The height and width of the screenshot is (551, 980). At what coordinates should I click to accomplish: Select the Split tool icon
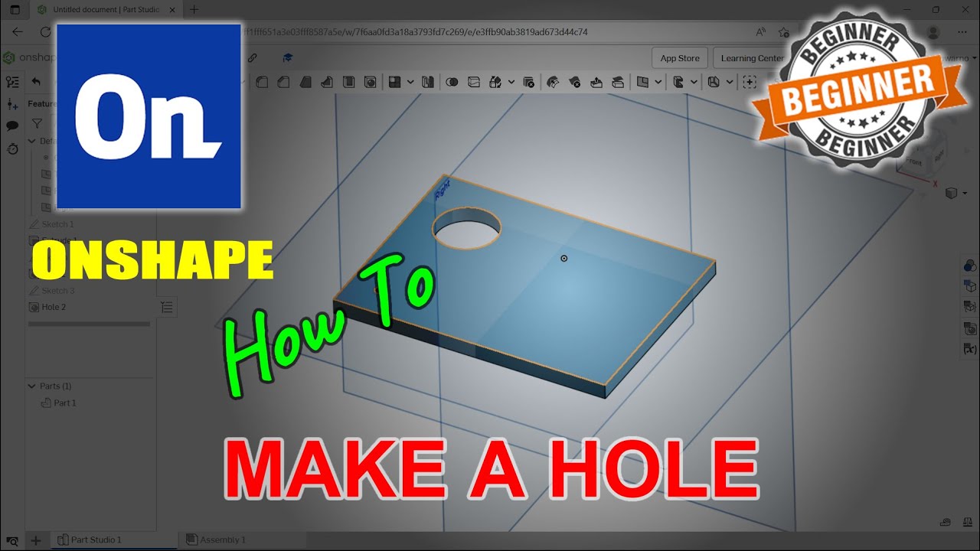[x=473, y=82]
